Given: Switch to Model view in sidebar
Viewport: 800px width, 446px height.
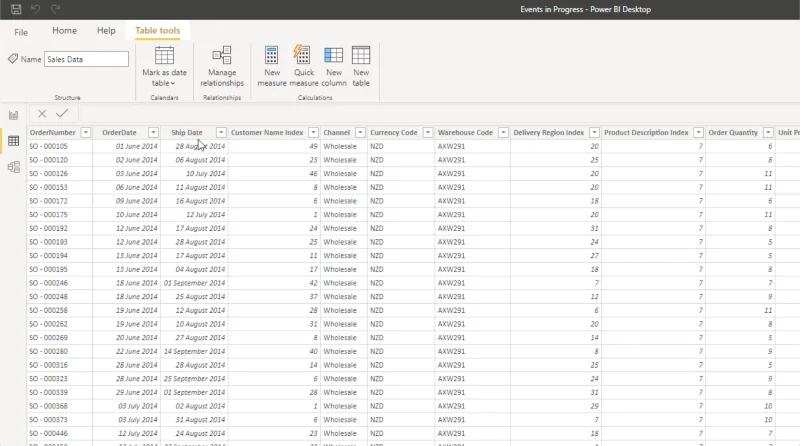Looking at the screenshot, I should [13, 167].
